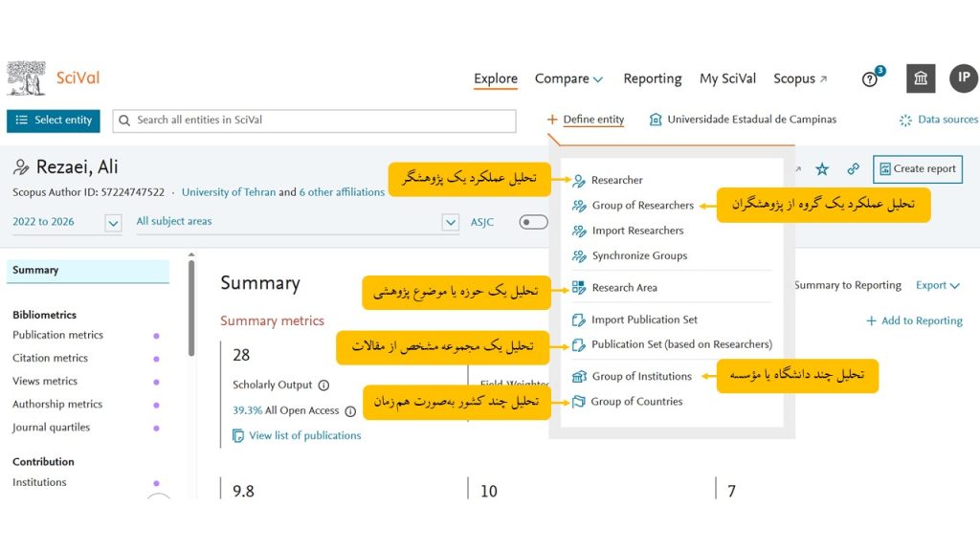
Task: Open Citation metrics in sidebar
Action: pos(50,358)
